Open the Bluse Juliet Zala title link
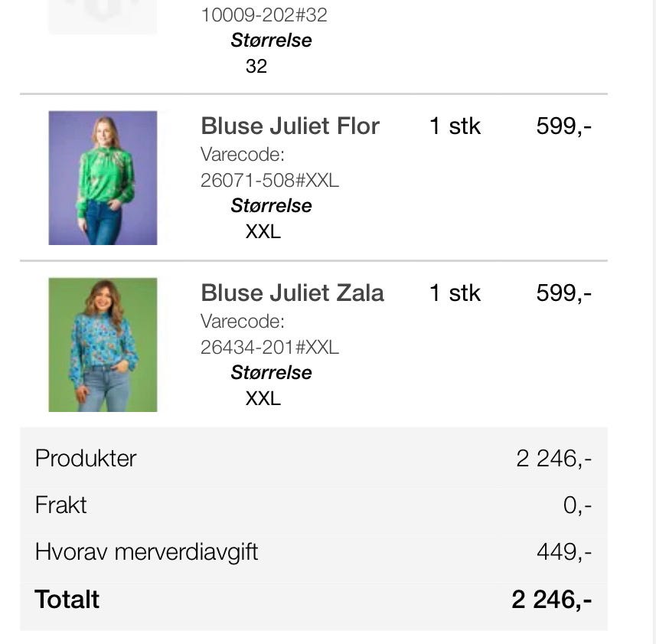Image resolution: width=656 pixels, height=644 pixels. click(x=292, y=293)
